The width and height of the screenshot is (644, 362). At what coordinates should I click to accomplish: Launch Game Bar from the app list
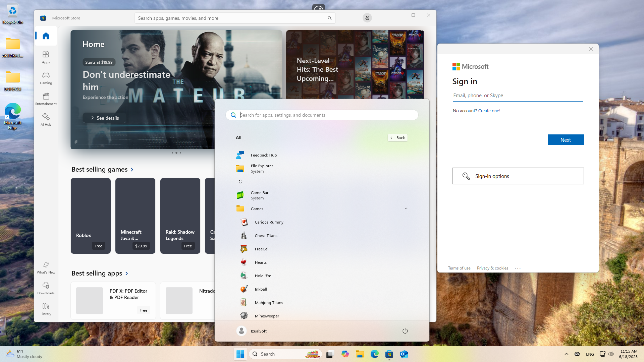[321, 195]
